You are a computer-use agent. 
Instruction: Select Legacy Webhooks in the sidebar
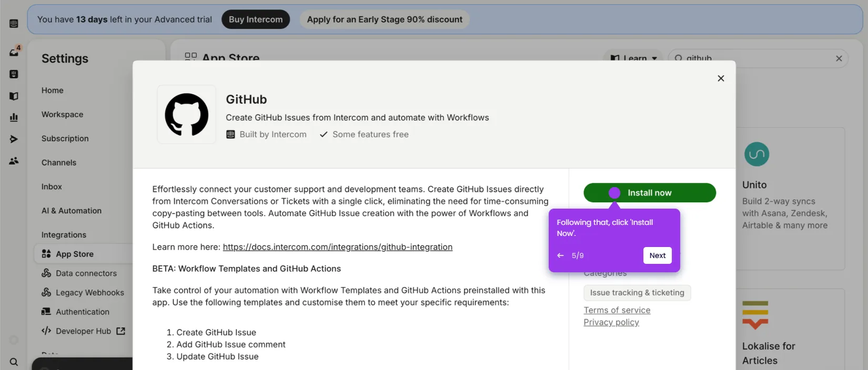[90, 293]
